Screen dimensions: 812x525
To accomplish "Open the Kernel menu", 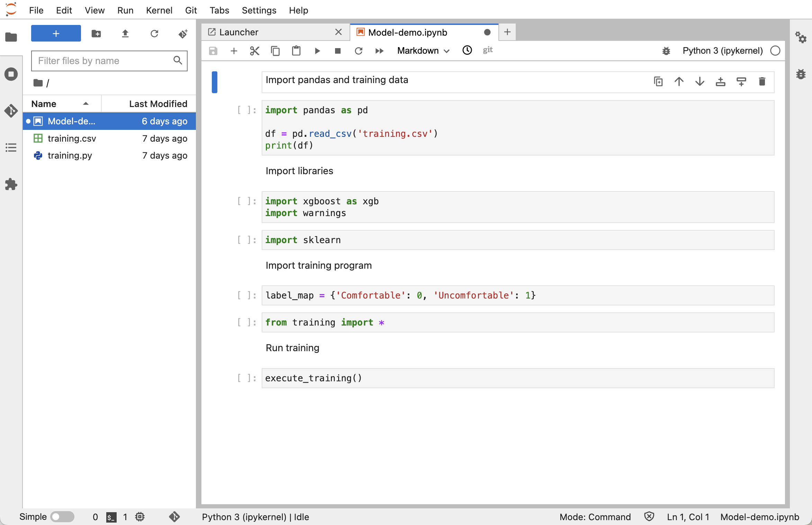I will tap(159, 10).
